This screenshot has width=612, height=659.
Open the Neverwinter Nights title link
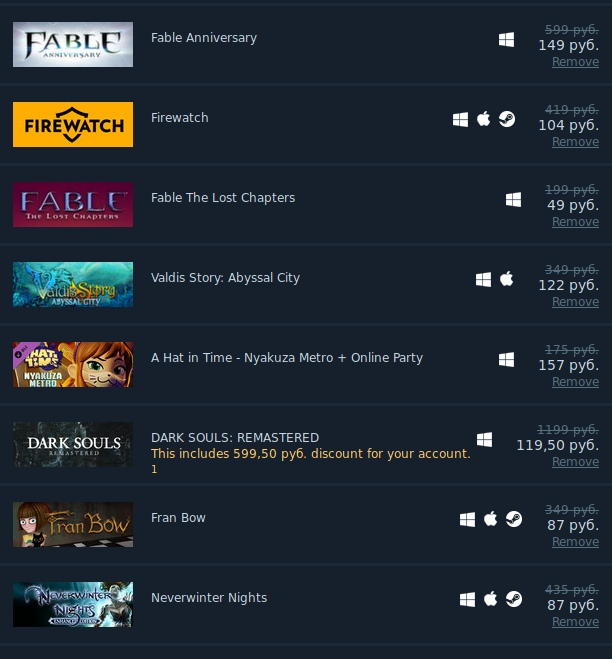point(209,598)
